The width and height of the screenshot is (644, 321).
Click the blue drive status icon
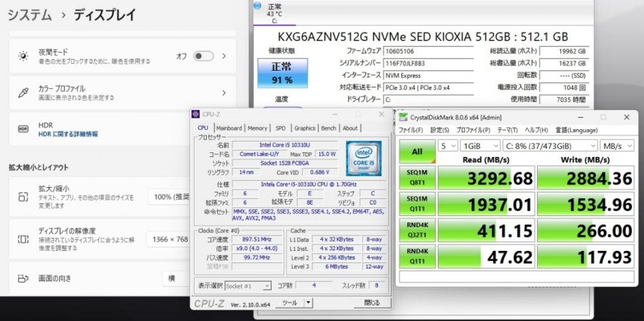(x=258, y=6)
